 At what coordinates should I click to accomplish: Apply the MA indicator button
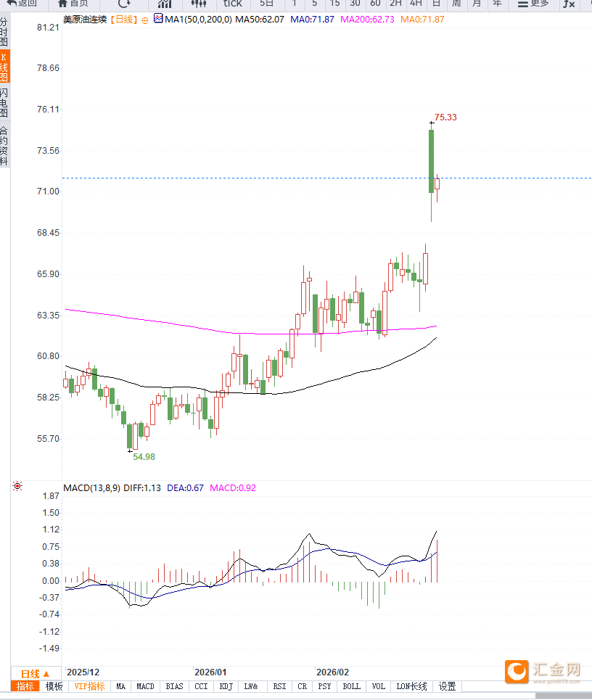121,686
